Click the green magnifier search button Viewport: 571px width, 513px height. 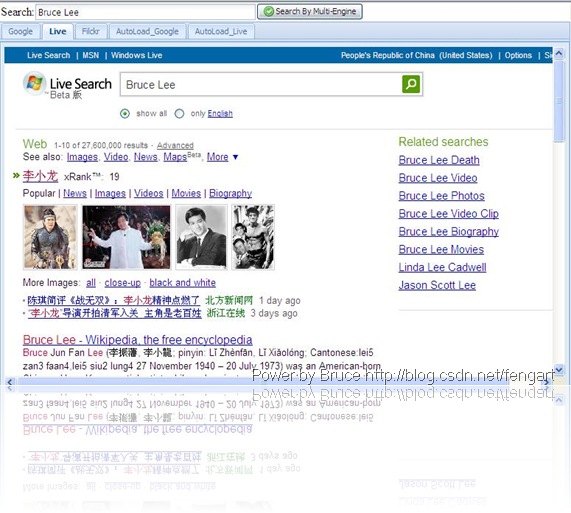pyautogui.click(x=411, y=84)
